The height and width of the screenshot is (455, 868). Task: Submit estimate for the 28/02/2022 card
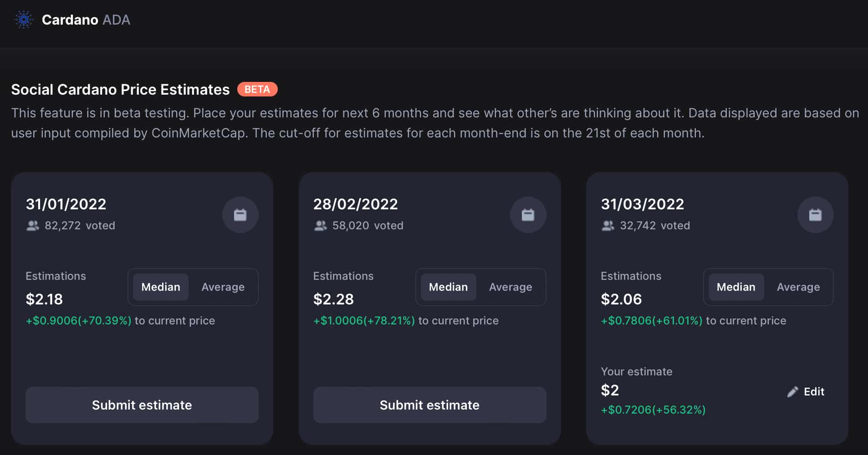coord(429,405)
